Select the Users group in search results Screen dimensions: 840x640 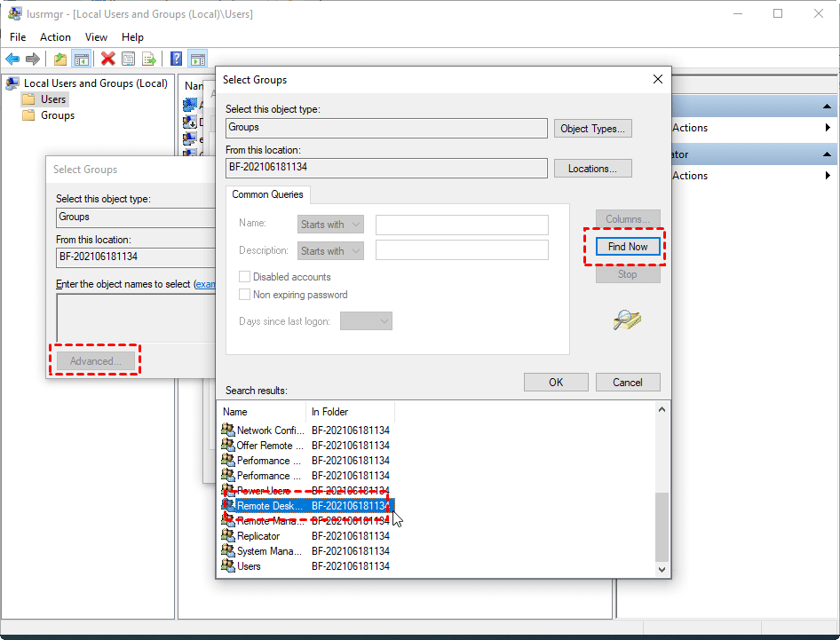tap(249, 566)
